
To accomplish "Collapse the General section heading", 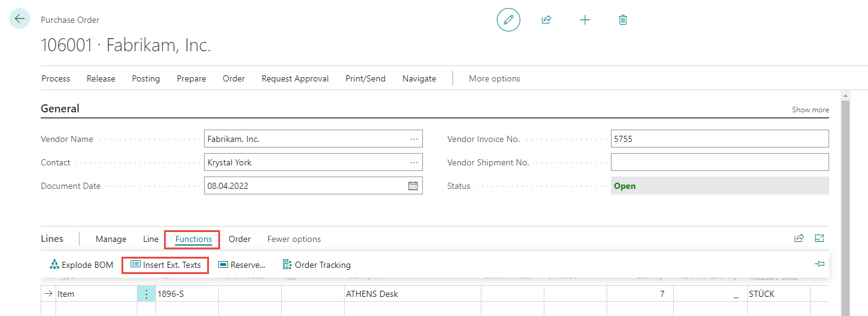I will tap(60, 109).
